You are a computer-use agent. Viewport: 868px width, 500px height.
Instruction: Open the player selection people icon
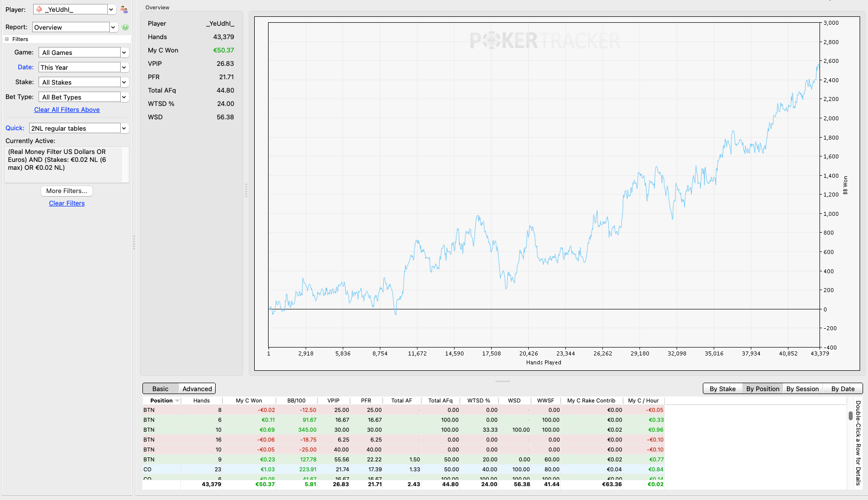124,9
